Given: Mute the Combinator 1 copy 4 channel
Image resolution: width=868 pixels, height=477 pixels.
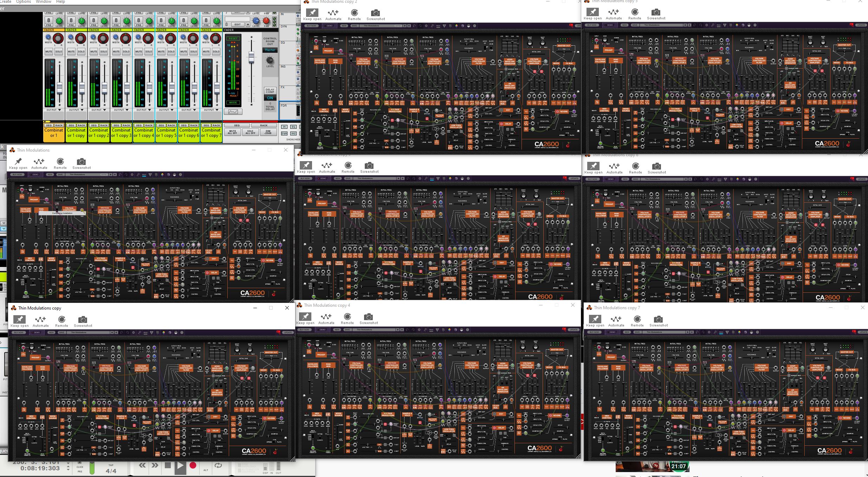Looking at the screenshot, I should coord(139,51).
